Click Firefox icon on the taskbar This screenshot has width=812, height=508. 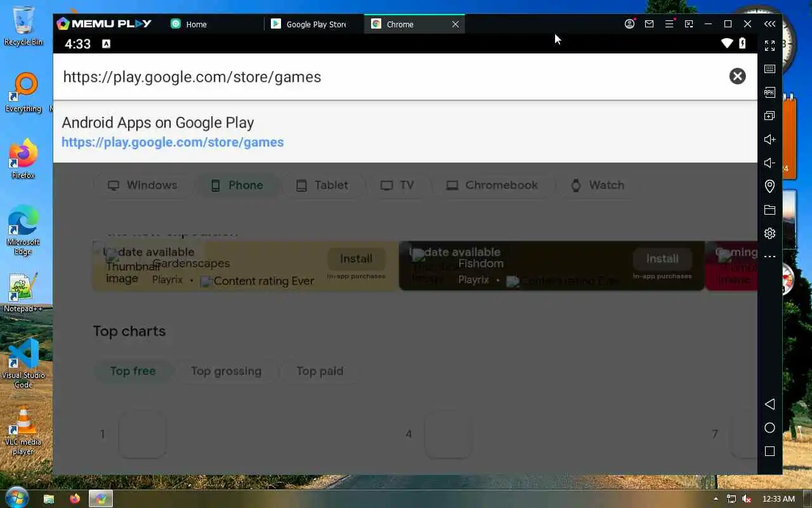click(x=75, y=498)
